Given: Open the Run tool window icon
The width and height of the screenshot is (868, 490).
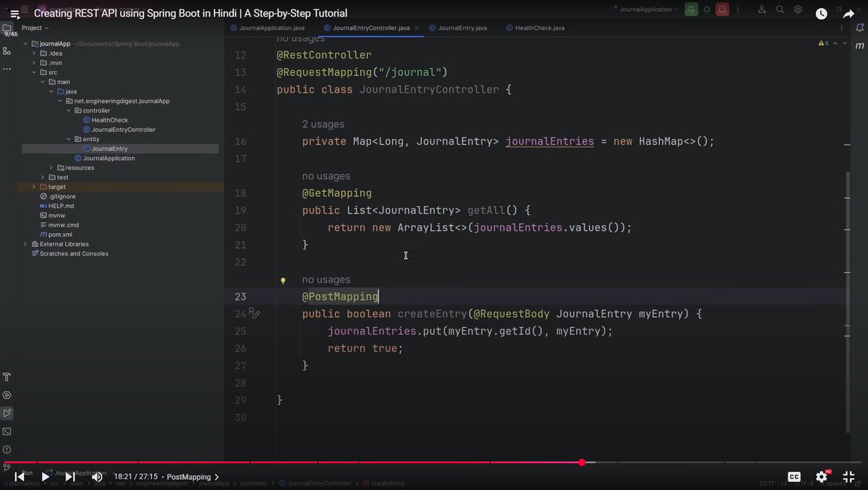Looking at the screenshot, I should pos(7,413).
